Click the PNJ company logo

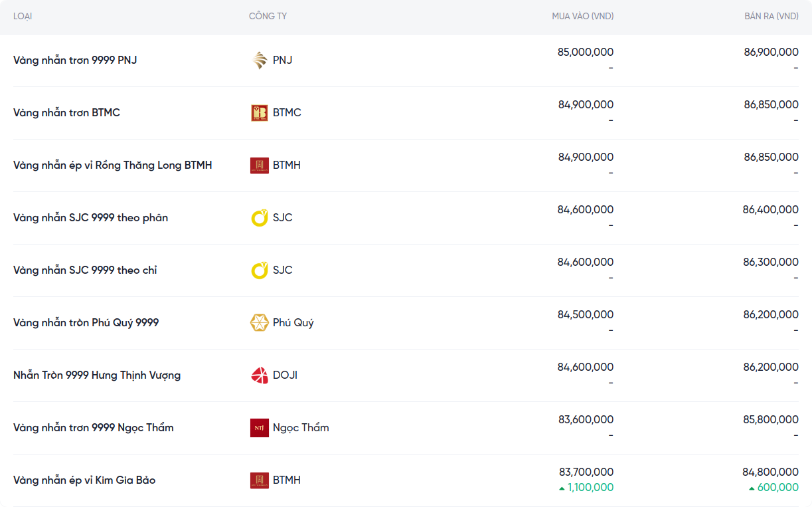click(259, 60)
